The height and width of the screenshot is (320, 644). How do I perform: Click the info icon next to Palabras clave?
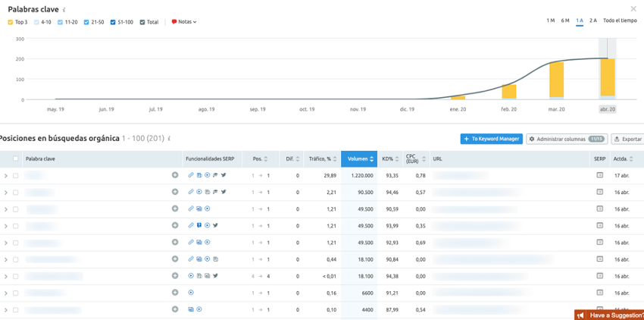pos(64,10)
